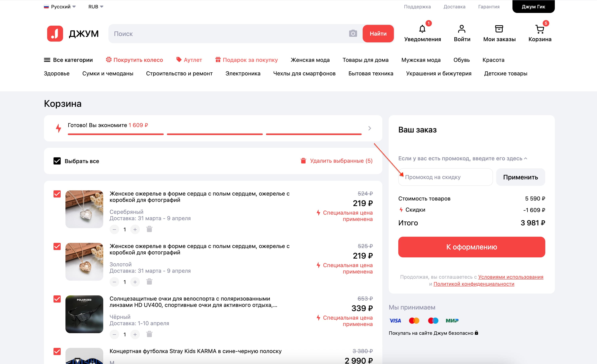Viewport: 597px width, 364px height.
Task: Remove sunglasses item using trash icon
Action: tap(149, 334)
